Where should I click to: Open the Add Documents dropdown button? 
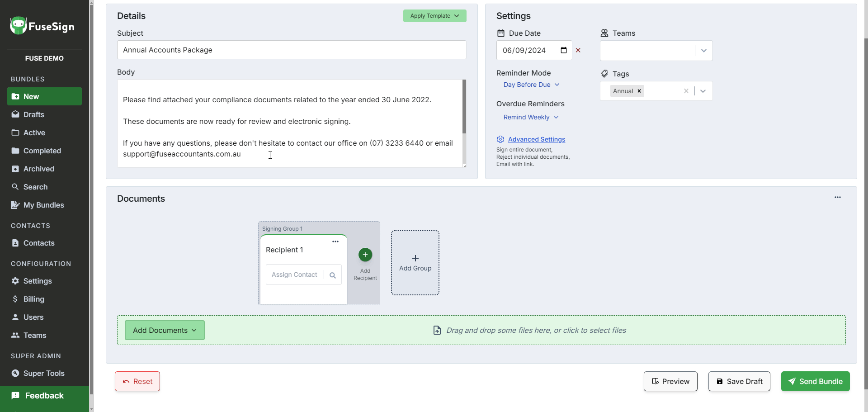tap(165, 330)
